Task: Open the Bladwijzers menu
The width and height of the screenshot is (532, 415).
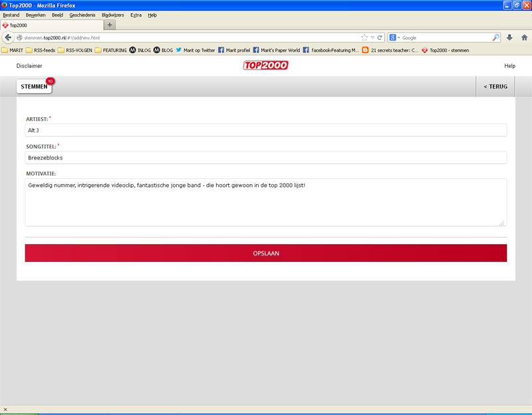Action: point(112,15)
